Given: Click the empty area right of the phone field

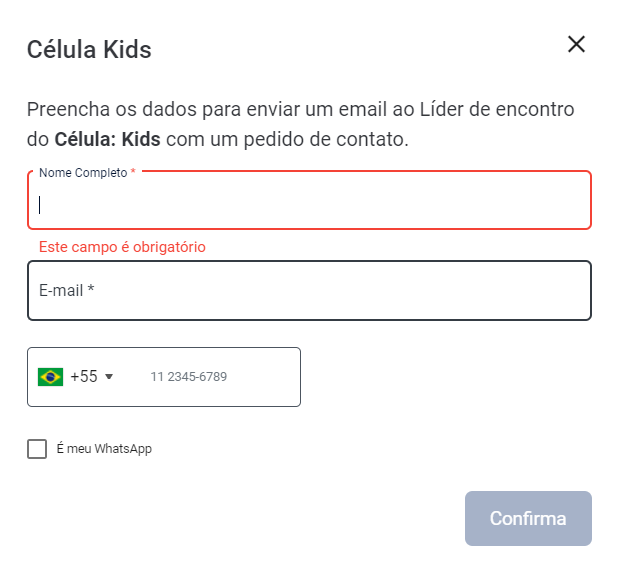Looking at the screenshot, I should tap(446, 377).
